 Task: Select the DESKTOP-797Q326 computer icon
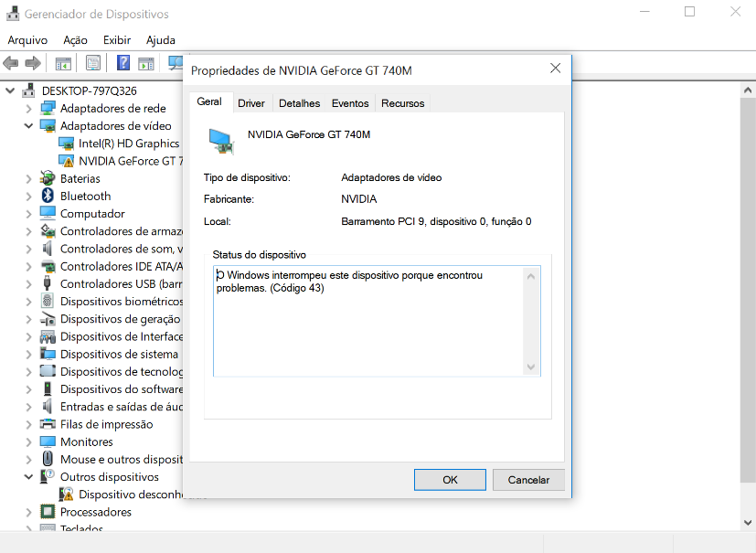(29, 90)
